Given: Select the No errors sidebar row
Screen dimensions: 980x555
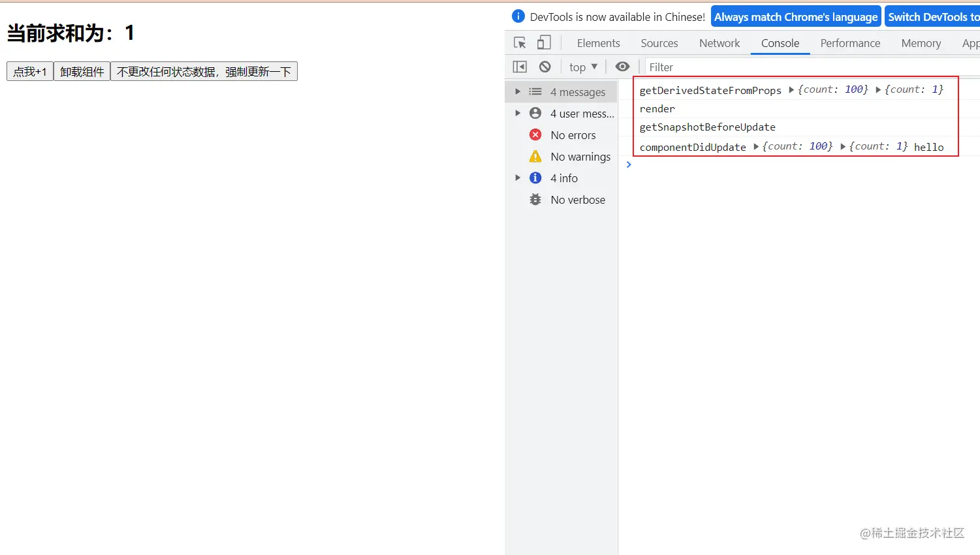Looking at the screenshot, I should [x=561, y=135].
